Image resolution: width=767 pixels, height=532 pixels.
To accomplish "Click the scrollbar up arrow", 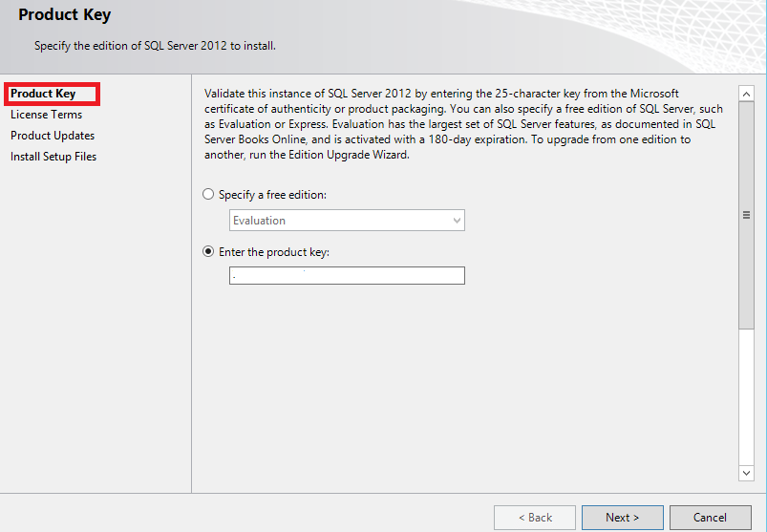I will pyautogui.click(x=746, y=94).
